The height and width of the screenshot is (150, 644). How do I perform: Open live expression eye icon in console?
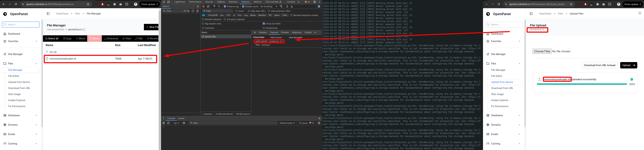click(184, 123)
